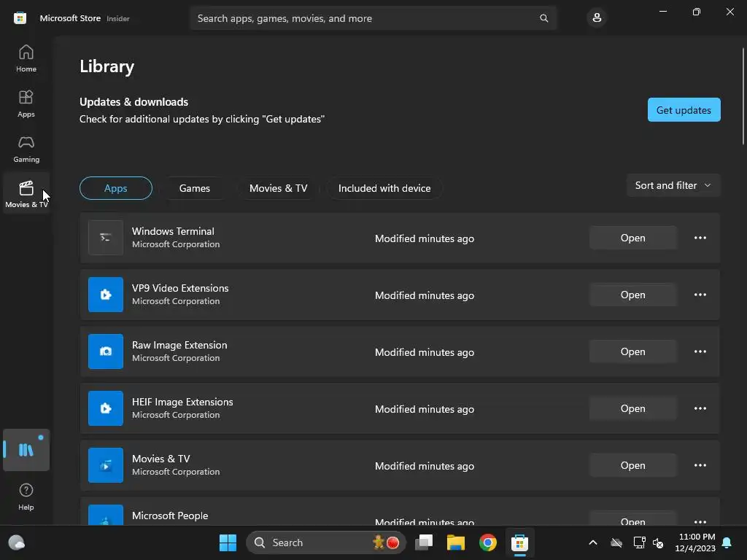Open the Movies & TV app
This screenshot has height=560, width=747.
(x=632, y=465)
